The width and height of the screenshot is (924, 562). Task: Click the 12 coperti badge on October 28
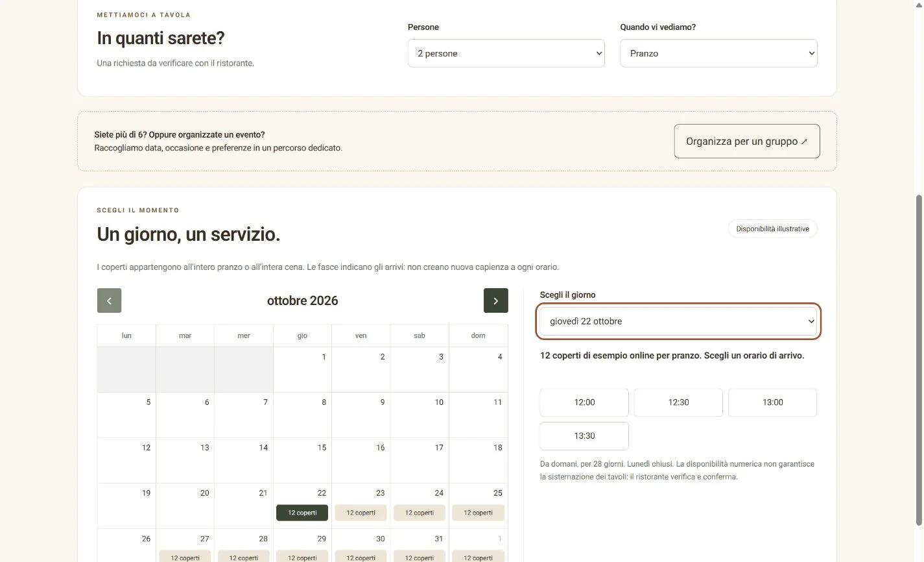coord(244,557)
